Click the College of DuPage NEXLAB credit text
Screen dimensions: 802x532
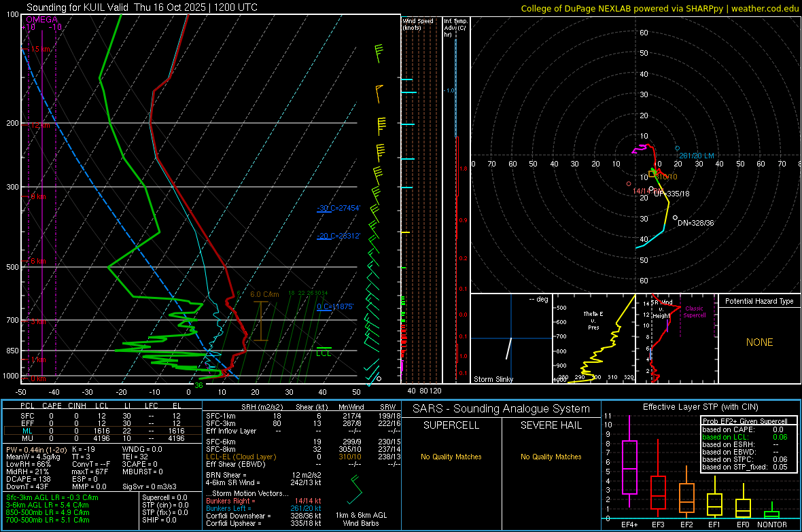(659, 8)
